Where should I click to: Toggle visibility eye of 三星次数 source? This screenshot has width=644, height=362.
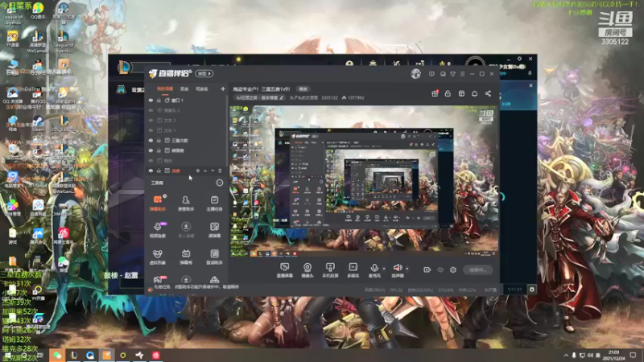point(151,140)
